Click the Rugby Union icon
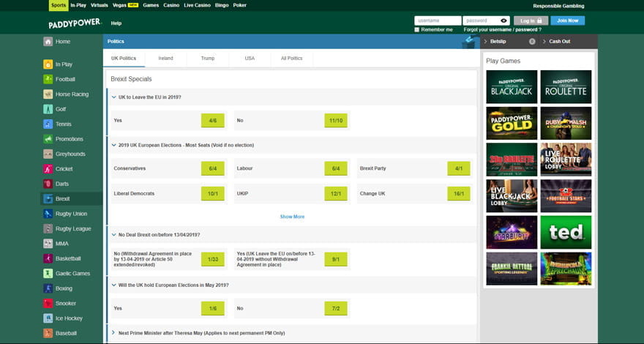Viewport: 644px width, 344px height. (x=48, y=214)
